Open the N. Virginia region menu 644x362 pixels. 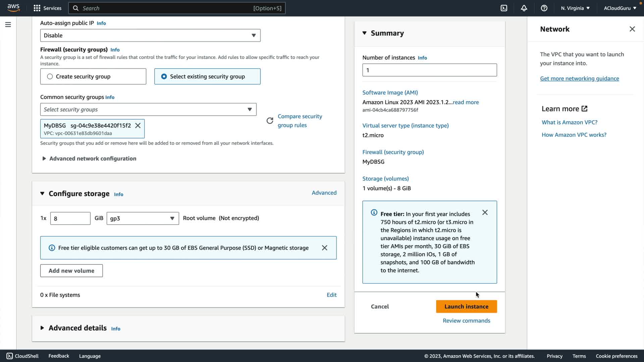575,8
